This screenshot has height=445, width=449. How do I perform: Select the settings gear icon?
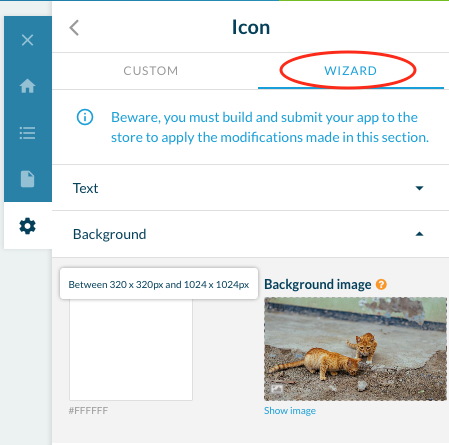[27, 226]
